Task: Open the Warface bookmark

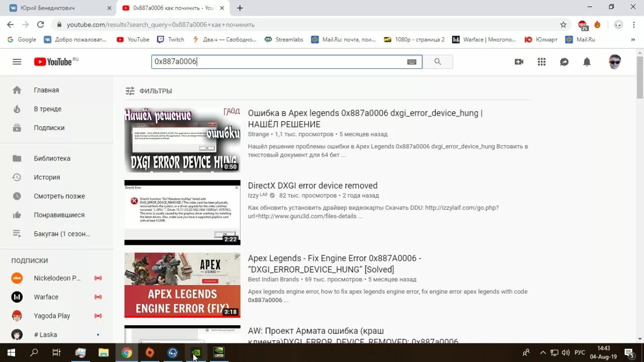Action: 484,39
